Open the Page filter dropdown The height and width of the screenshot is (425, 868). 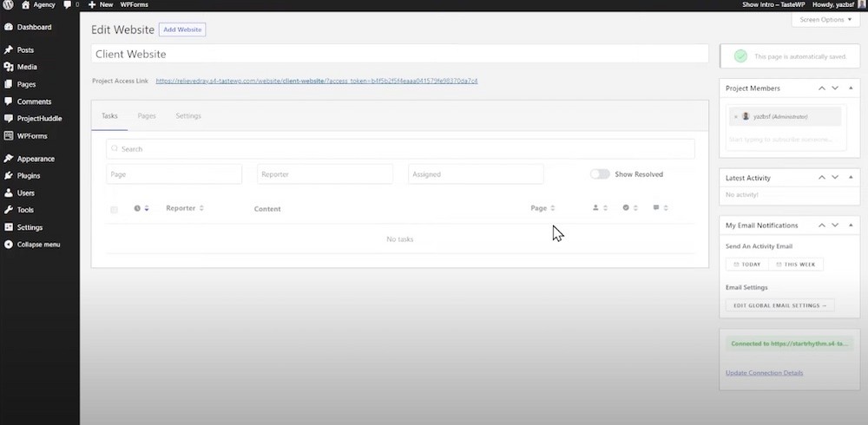click(x=174, y=174)
